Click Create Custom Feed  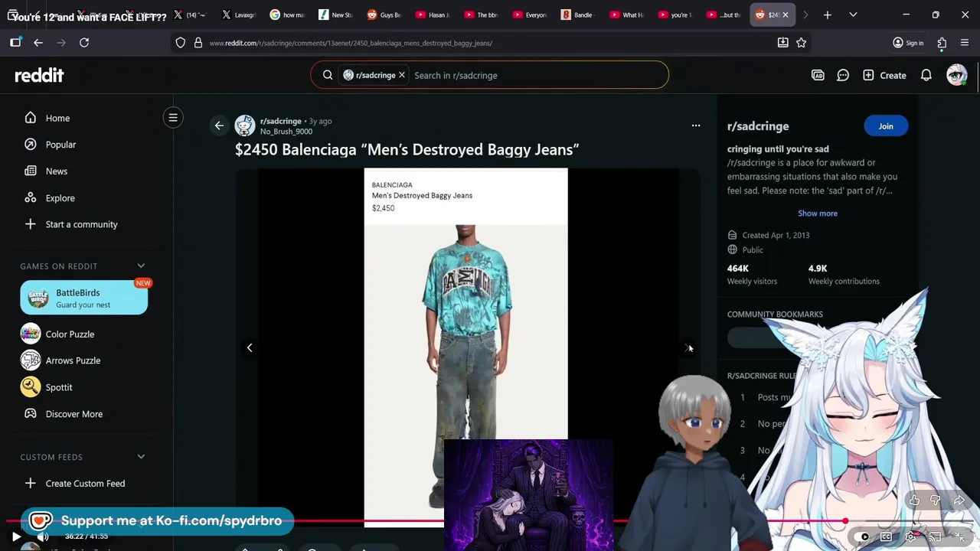[x=83, y=484]
